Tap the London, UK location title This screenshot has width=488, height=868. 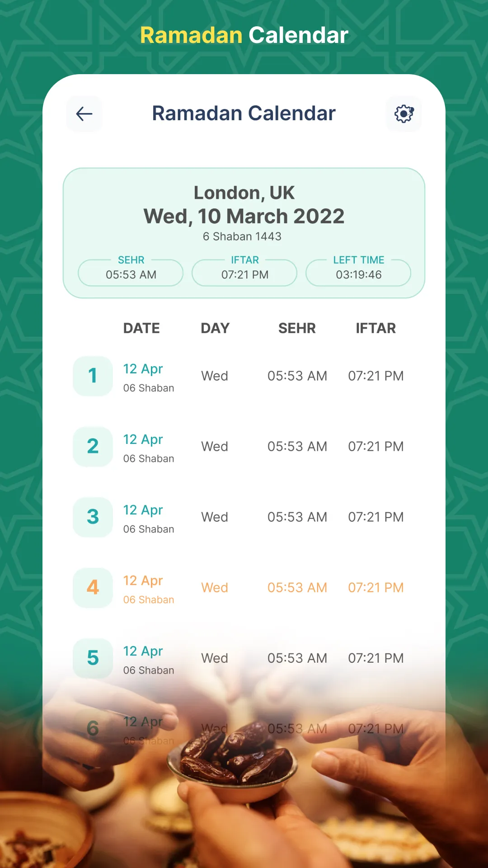[244, 193]
